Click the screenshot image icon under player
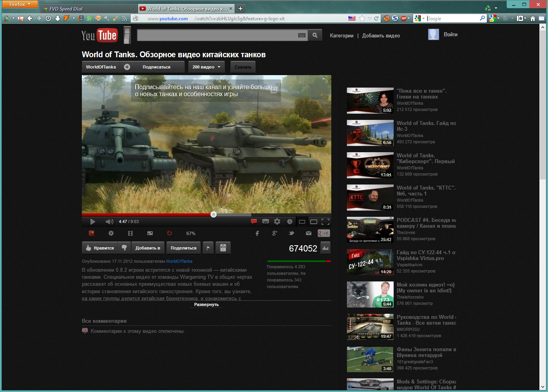The width and height of the screenshot is (548, 392). click(150, 233)
